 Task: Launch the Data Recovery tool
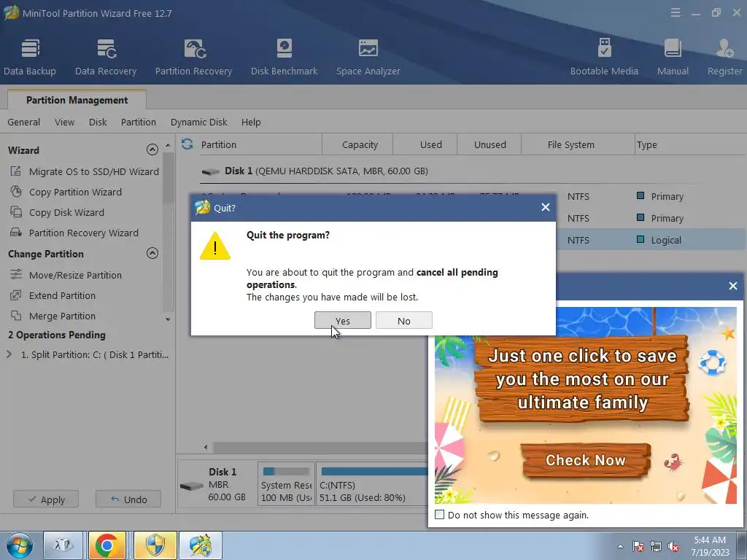(106, 57)
